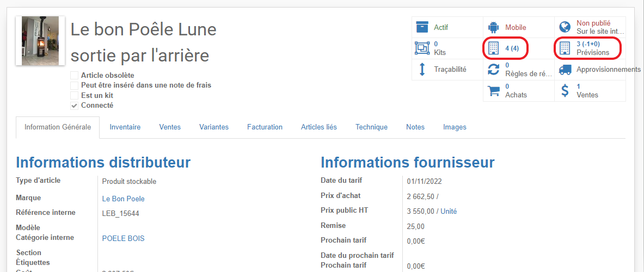This screenshot has height=272, width=644.
Task: Open the Information Générale tab
Action: pyautogui.click(x=58, y=127)
